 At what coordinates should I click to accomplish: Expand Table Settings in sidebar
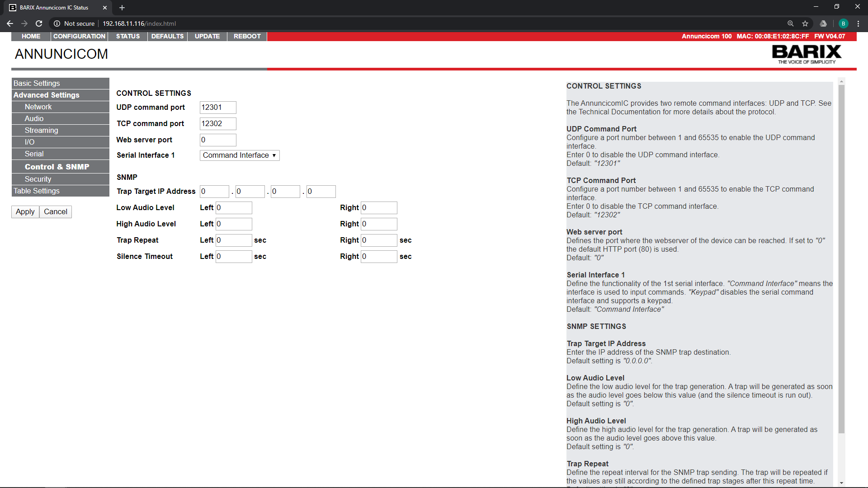pyautogui.click(x=37, y=191)
